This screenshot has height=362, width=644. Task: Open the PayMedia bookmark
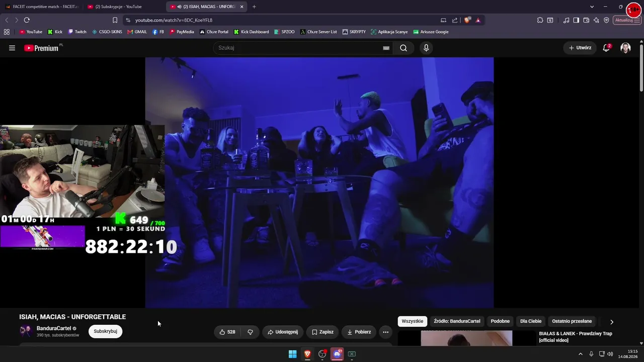pyautogui.click(x=182, y=32)
